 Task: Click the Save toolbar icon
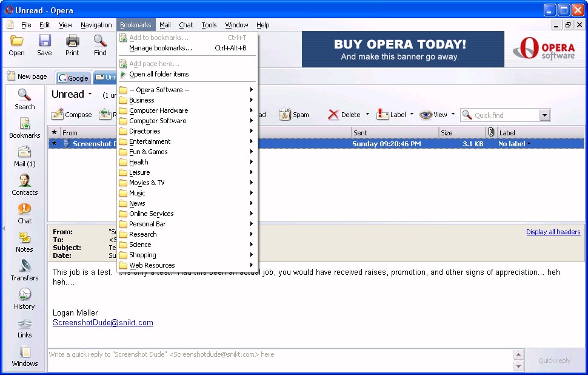point(44,41)
